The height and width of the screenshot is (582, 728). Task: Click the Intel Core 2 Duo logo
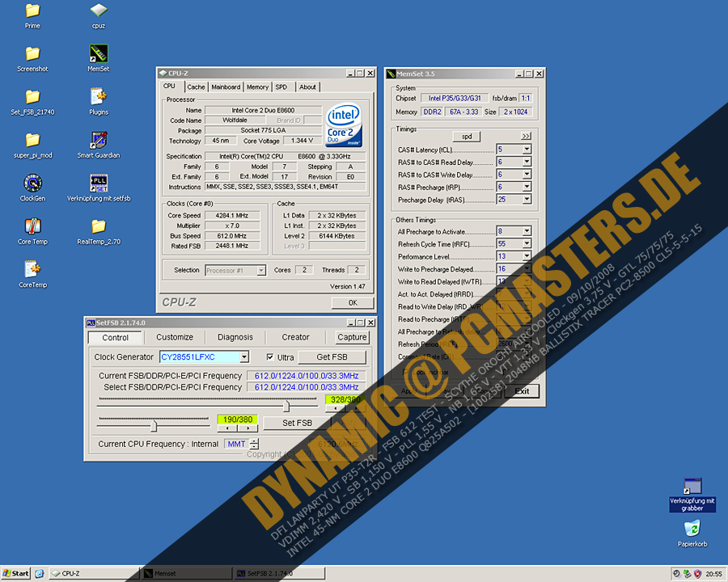coord(344,125)
